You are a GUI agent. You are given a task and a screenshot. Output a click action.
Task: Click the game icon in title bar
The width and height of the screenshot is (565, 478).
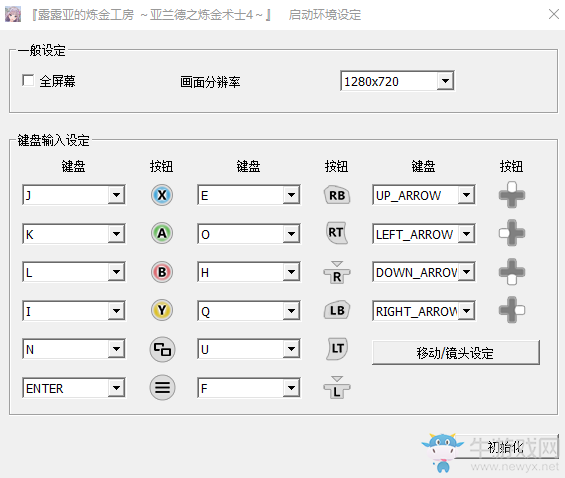point(13,14)
